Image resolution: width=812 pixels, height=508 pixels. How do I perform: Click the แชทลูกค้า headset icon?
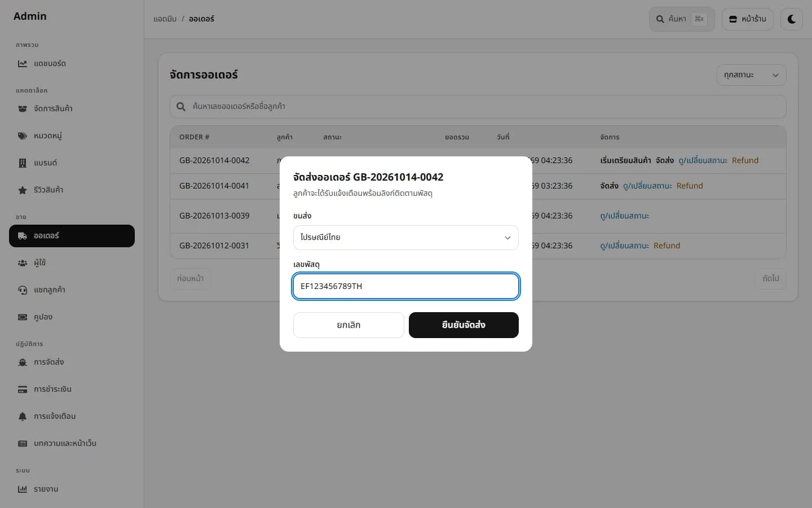(23, 290)
